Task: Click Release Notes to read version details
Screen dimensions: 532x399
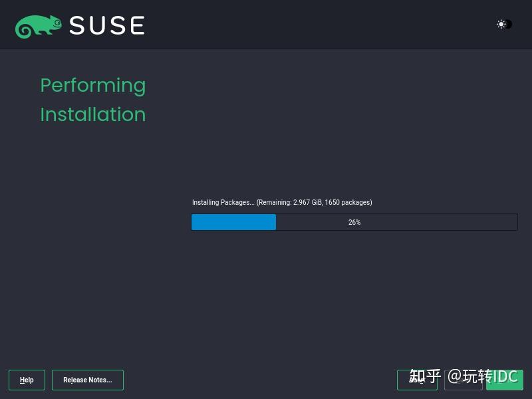Action: pyautogui.click(x=87, y=380)
